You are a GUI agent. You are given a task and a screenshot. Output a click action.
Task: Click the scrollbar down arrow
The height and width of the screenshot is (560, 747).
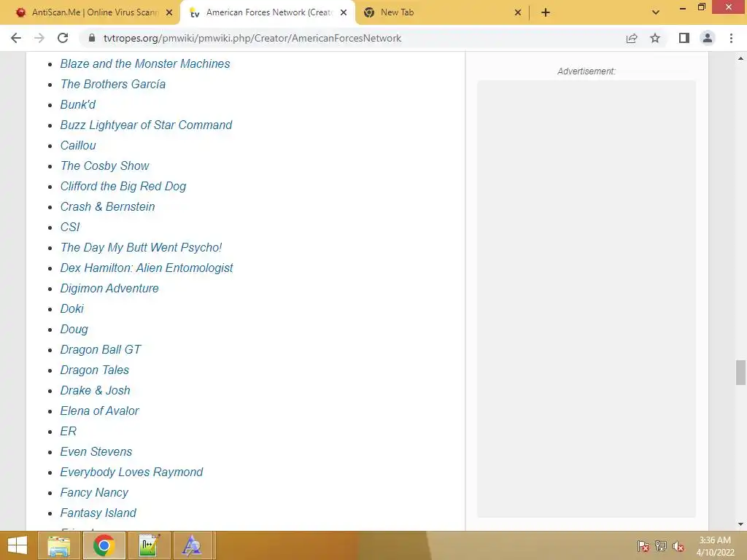740,524
